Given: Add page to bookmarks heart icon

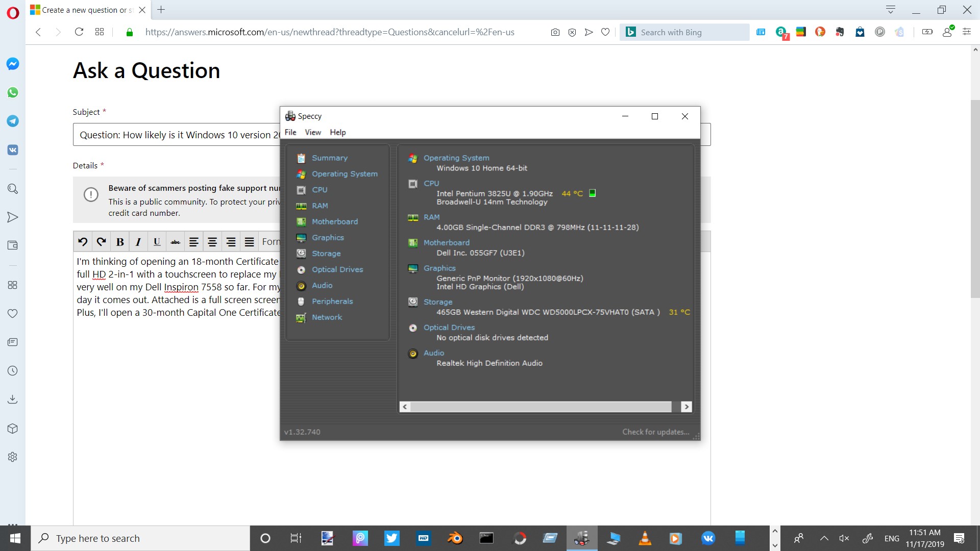Looking at the screenshot, I should pos(605,32).
